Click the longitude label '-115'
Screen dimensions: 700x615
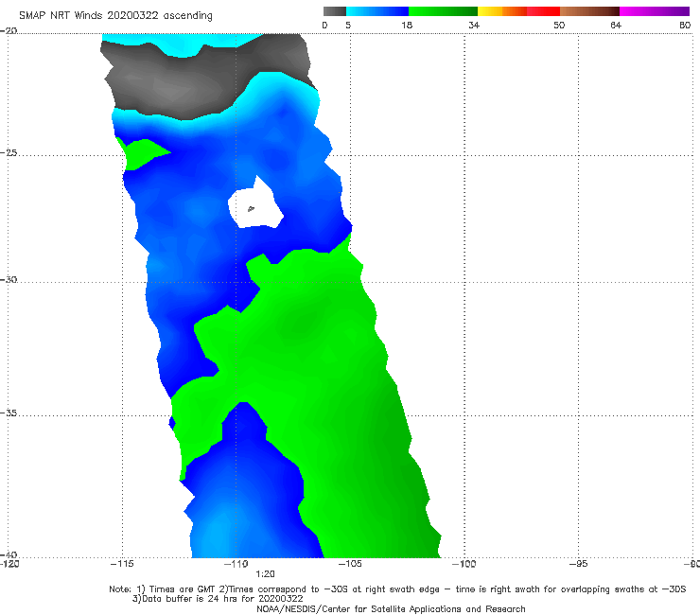click(122, 564)
